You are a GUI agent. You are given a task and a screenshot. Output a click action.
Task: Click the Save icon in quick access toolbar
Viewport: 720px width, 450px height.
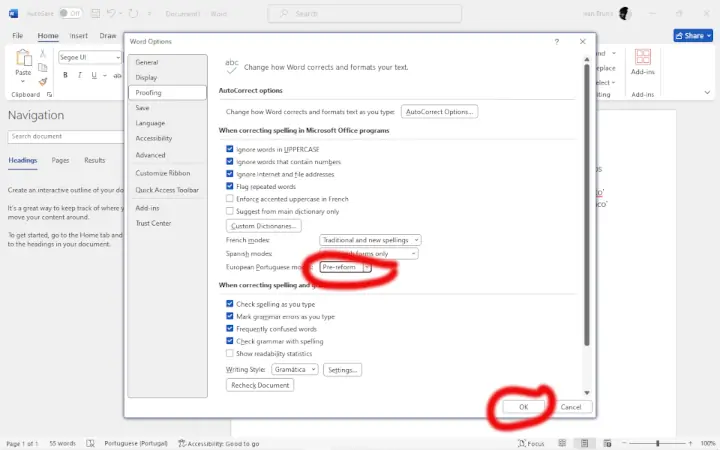[x=96, y=13]
